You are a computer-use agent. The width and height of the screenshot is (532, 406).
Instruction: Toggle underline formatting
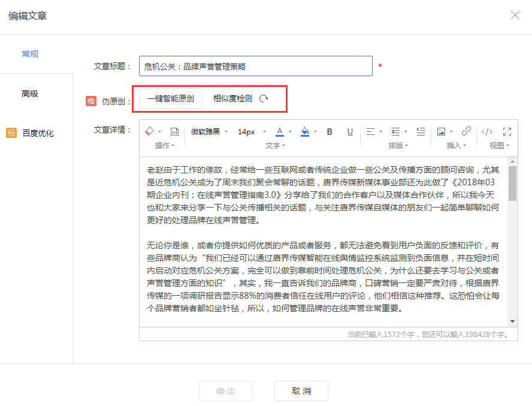click(350, 131)
